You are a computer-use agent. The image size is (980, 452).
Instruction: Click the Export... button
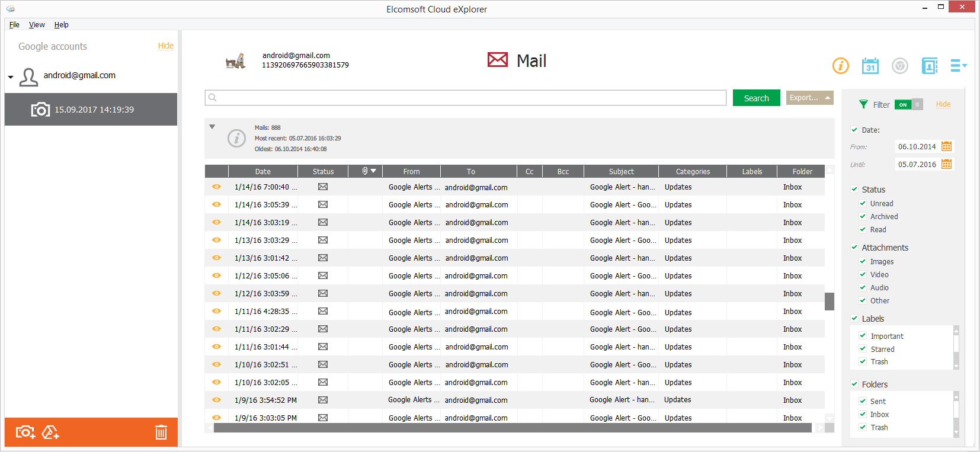pyautogui.click(x=809, y=98)
